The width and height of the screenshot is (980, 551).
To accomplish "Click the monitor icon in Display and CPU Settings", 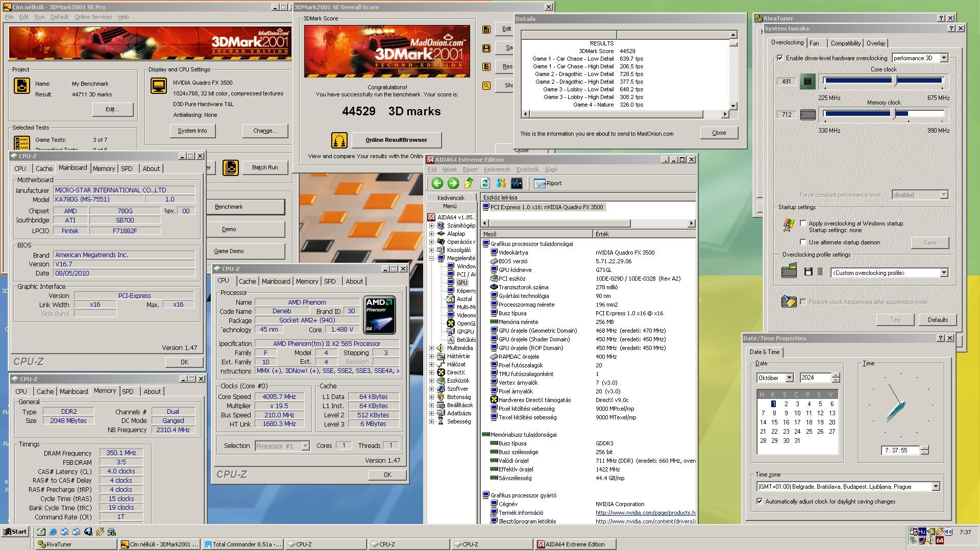I will coord(159,86).
